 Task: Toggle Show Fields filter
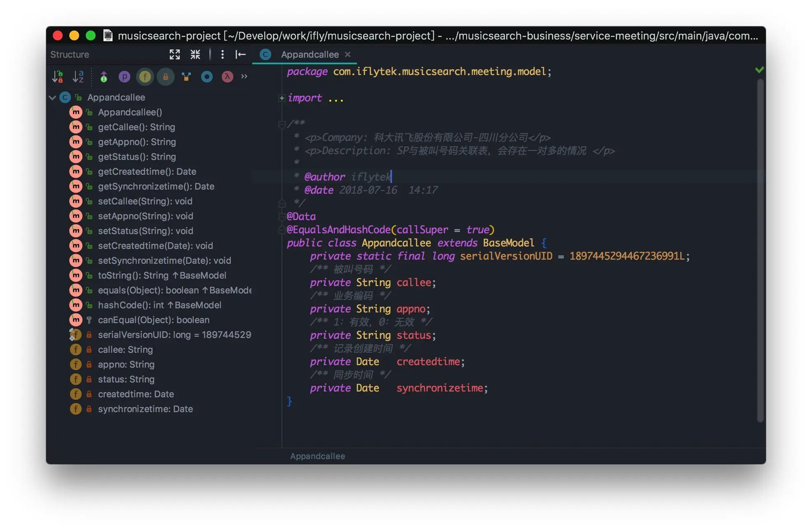tap(145, 77)
